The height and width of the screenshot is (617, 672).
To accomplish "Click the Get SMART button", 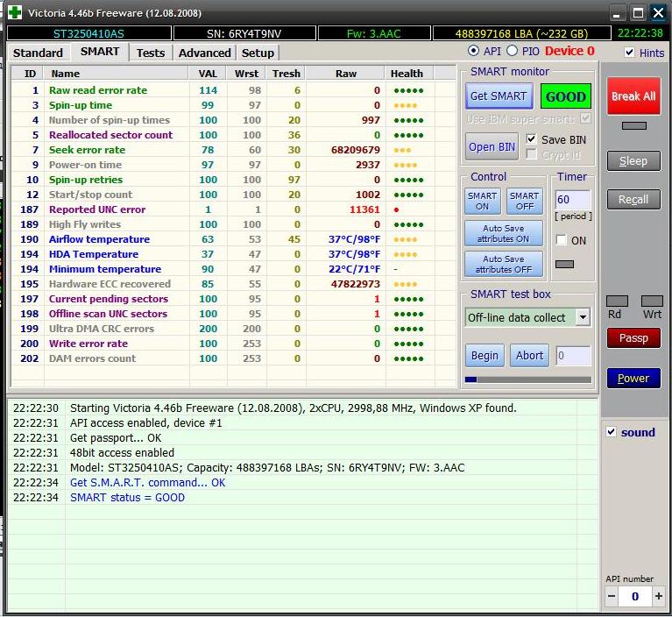I will [x=499, y=96].
